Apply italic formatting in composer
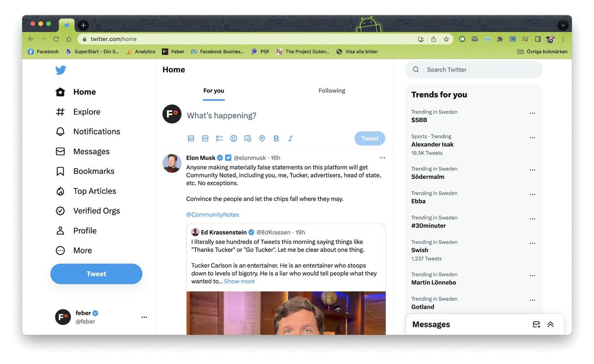The height and width of the screenshot is (364, 594). click(291, 138)
